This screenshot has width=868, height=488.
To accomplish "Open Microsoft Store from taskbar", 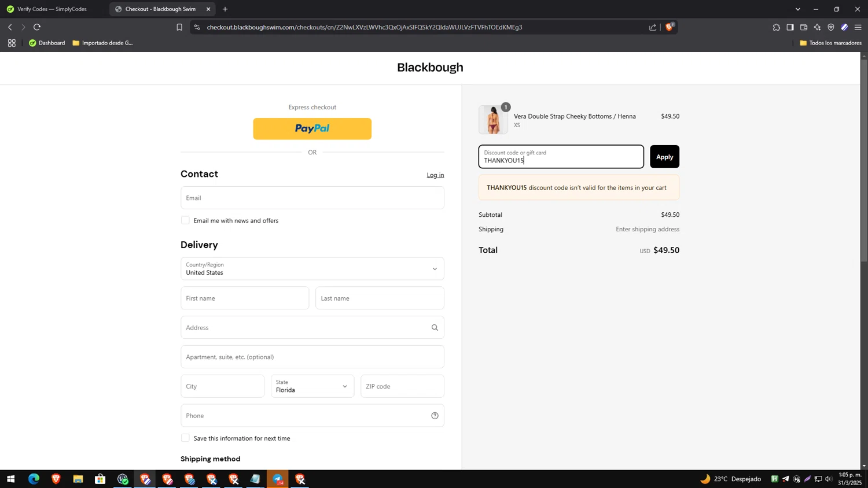I will tap(100, 479).
